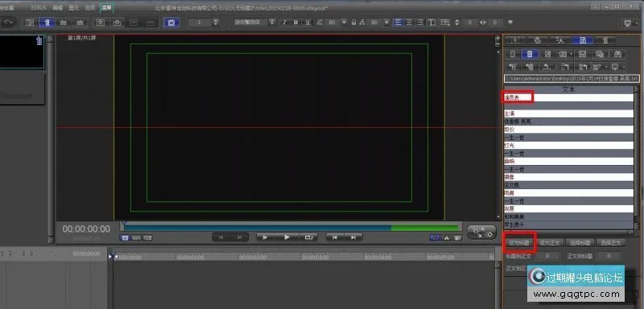Open the 图元 menu
Viewport: 644px width, 309px height.
(x=73, y=8)
